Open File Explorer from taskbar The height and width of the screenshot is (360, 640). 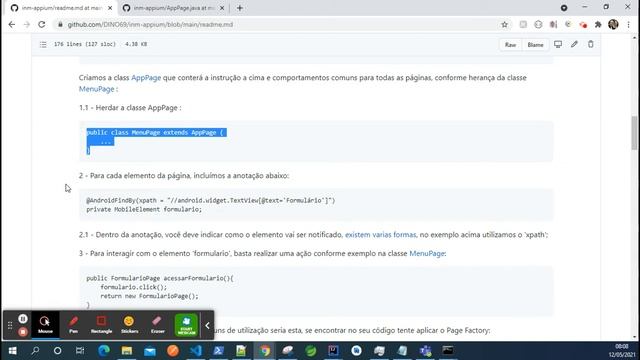coord(127,351)
